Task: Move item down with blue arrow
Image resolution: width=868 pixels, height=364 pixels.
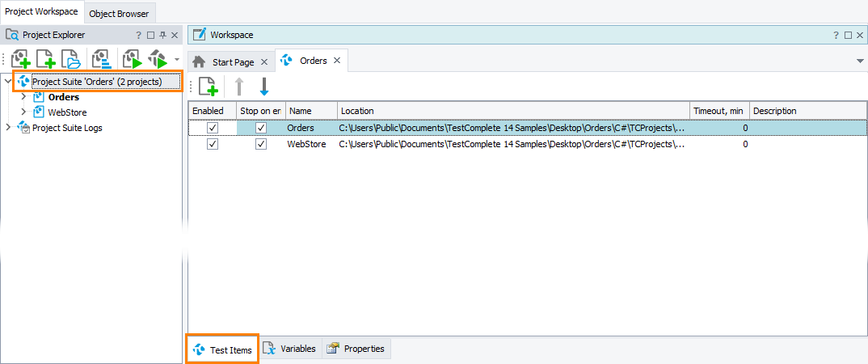Action: tap(264, 87)
